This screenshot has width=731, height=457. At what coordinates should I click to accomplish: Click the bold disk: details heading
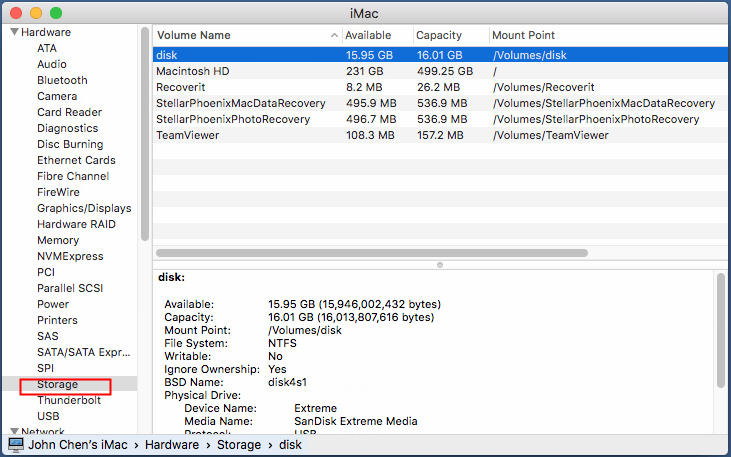click(172, 277)
